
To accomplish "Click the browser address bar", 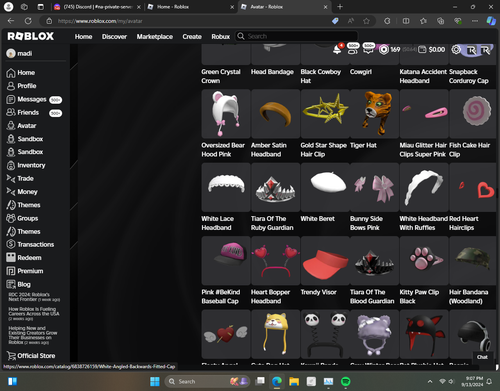I will click(x=187, y=21).
